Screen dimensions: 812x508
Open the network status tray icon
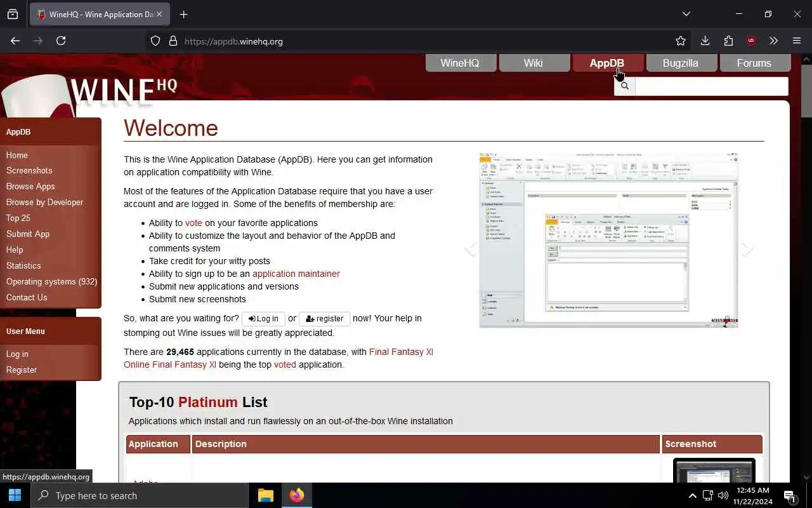(708, 495)
